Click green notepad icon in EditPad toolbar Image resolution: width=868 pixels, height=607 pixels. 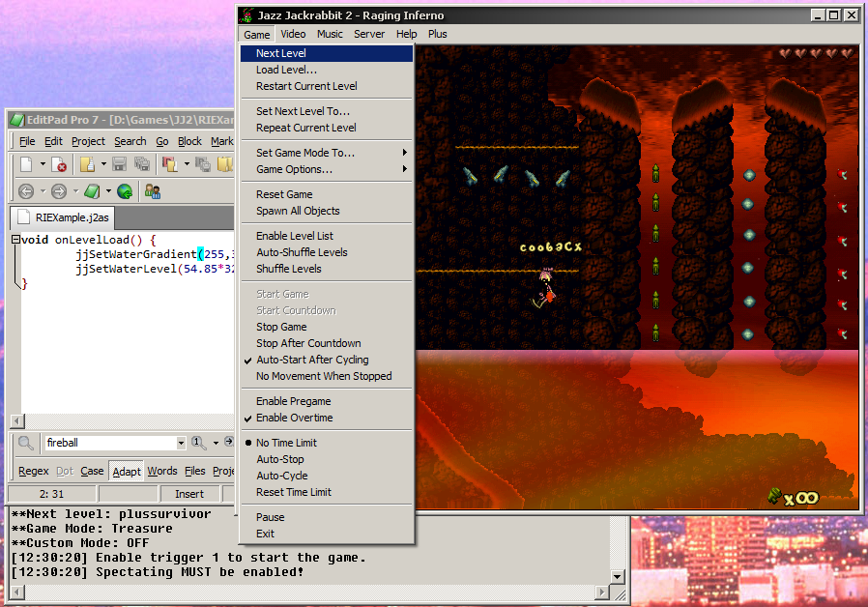pos(92,191)
